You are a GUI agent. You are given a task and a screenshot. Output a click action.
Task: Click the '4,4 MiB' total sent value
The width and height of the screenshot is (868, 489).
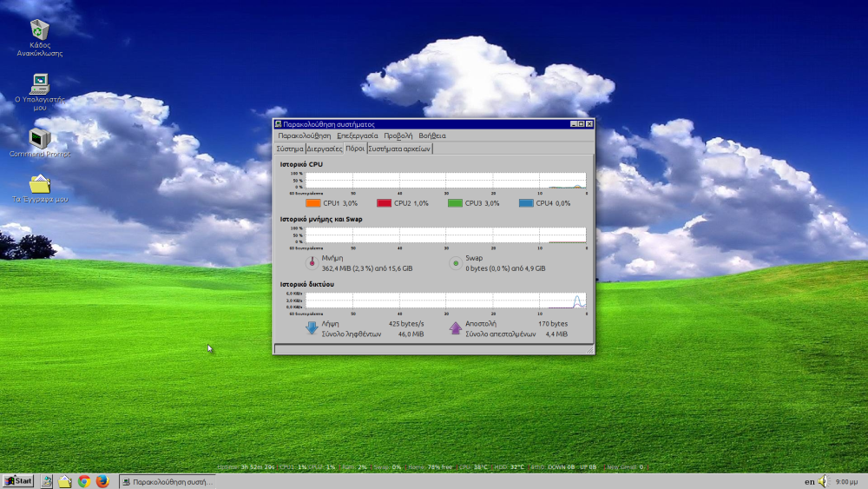(x=556, y=334)
